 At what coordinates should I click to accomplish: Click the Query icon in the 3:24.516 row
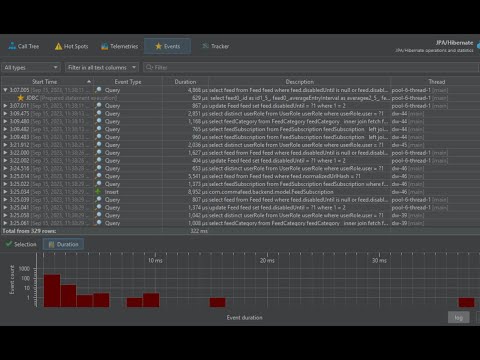point(99,168)
